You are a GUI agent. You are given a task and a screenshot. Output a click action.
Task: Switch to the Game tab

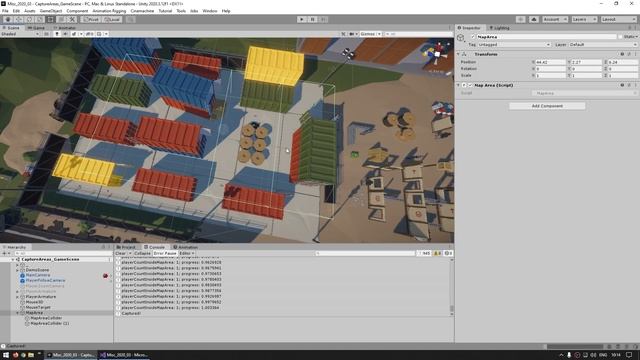coord(36,28)
